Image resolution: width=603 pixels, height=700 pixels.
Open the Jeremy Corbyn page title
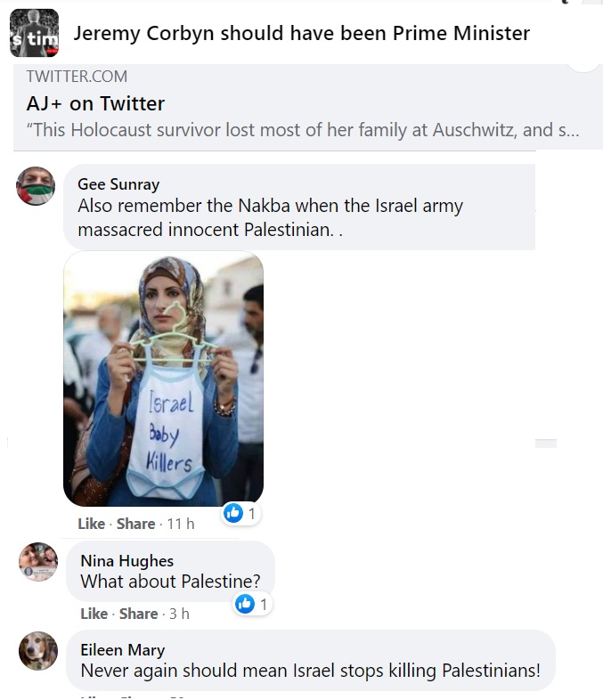tap(301, 34)
